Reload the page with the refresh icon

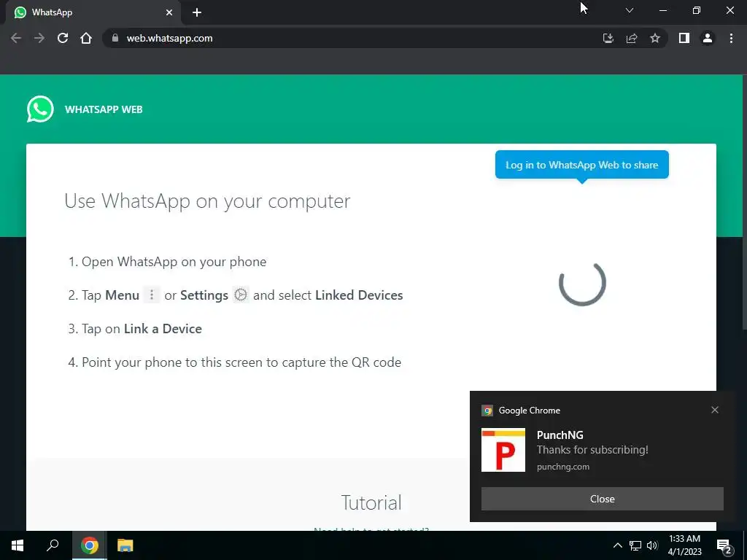click(63, 38)
